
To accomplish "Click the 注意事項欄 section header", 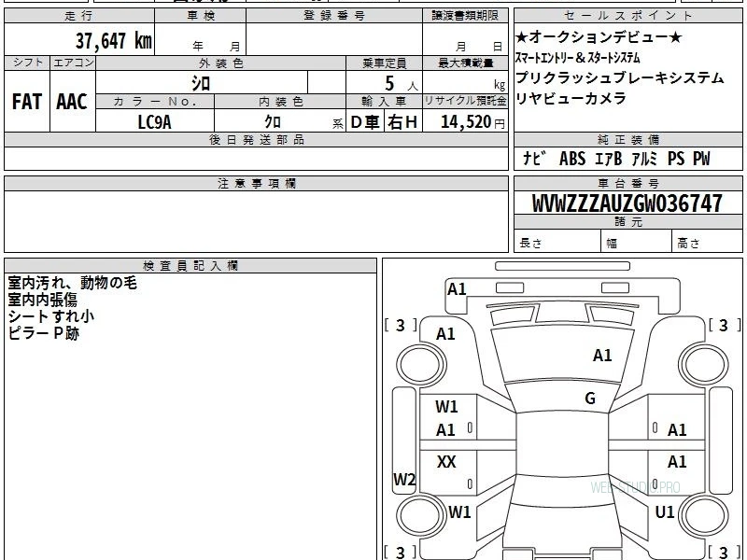I will click(x=256, y=183).
